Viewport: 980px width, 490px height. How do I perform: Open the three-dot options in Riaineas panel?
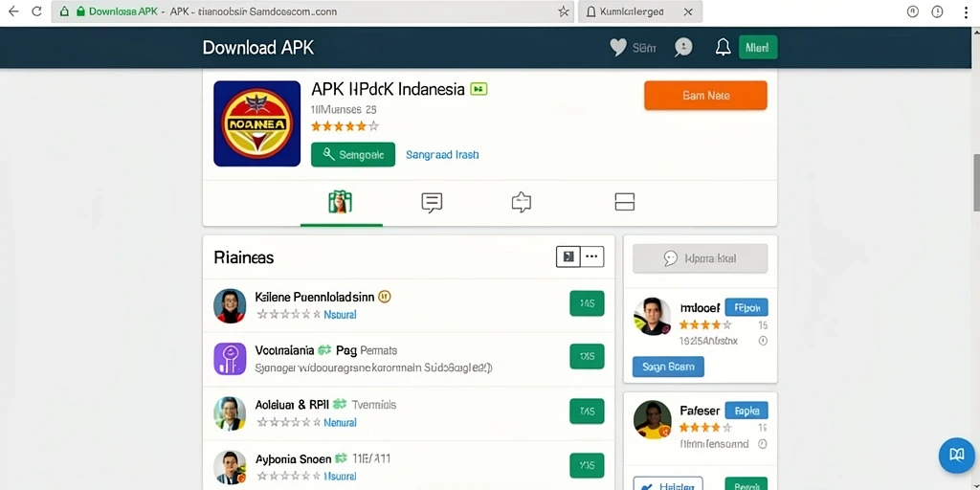pyautogui.click(x=592, y=256)
